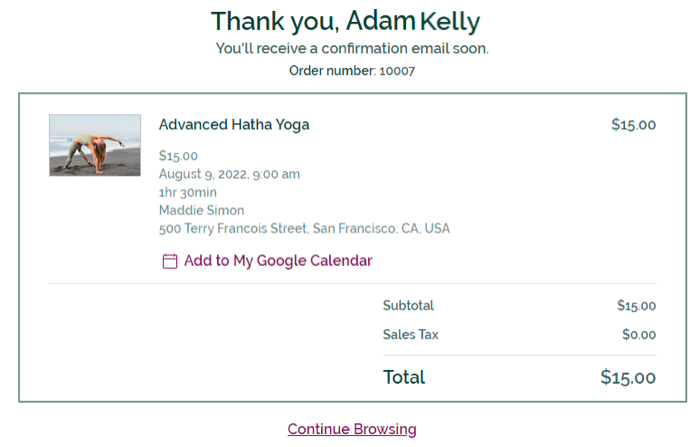
Task: Click the gray $15.00 price under title
Action: click(178, 156)
